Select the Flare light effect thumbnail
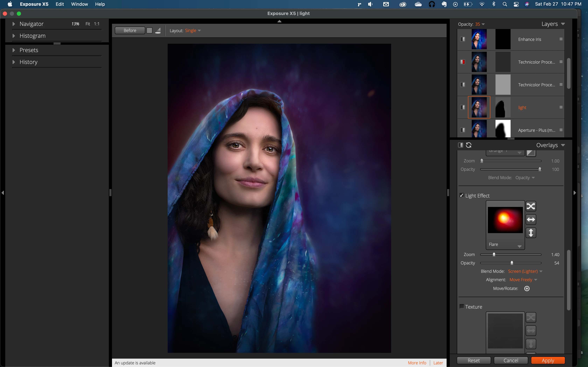588x367 pixels. pos(505,220)
